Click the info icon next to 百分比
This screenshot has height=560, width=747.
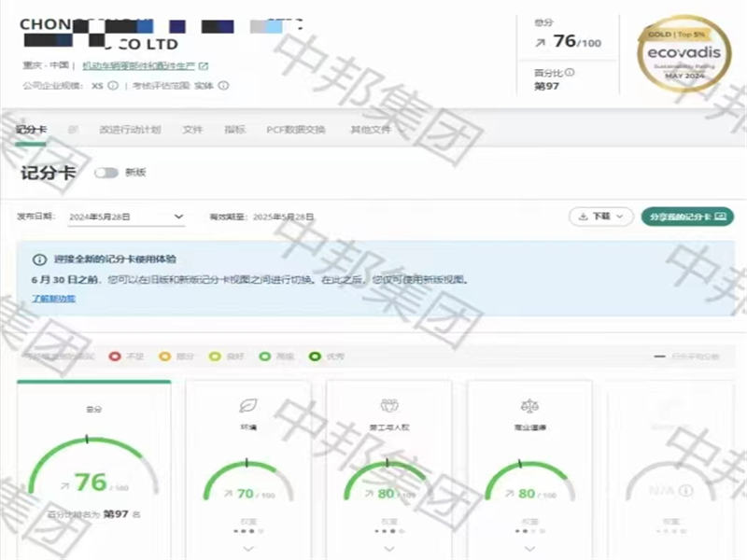pos(570,72)
